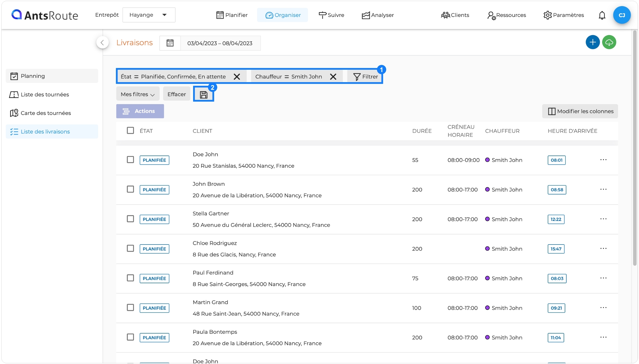
Task: Sort by the HEURE D'ARRIVÉE column header
Action: point(572,131)
